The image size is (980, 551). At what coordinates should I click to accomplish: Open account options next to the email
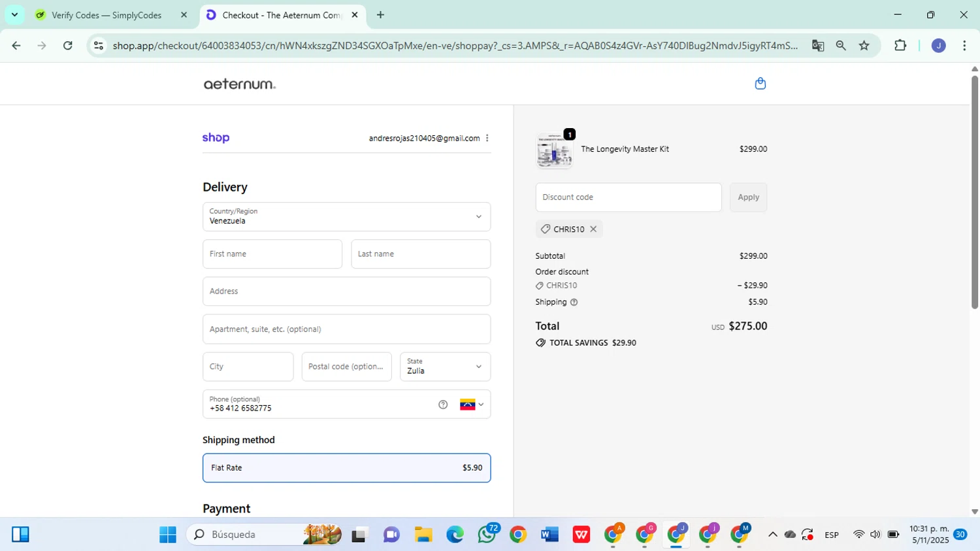pos(487,138)
